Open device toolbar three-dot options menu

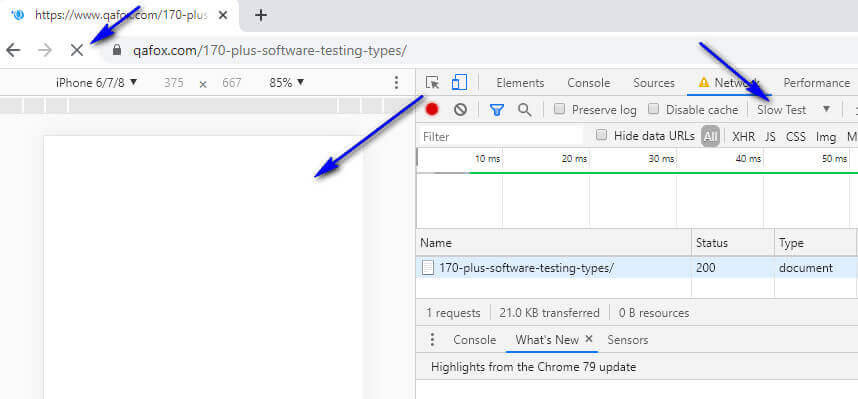(397, 83)
